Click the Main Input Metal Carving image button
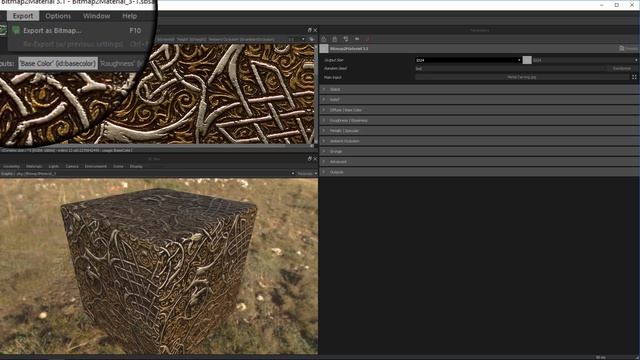Screen dimensions: 640x360 (x=522, y=77)
